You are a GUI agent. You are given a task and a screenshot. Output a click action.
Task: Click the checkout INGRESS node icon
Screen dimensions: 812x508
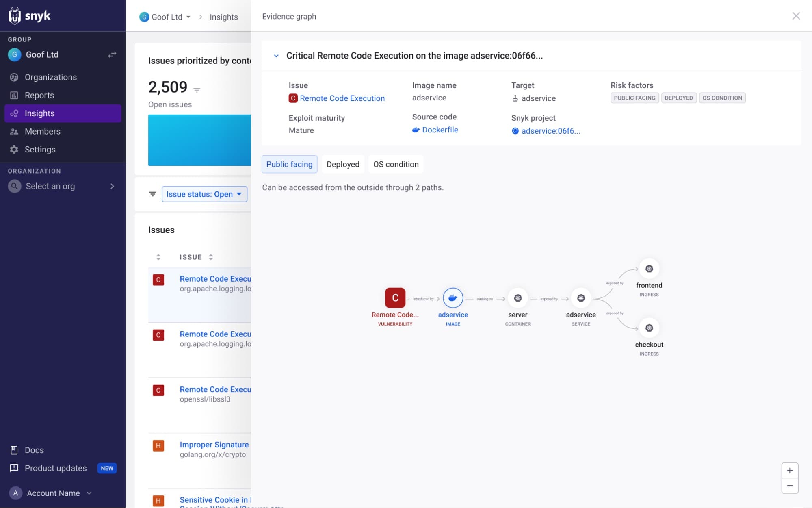(649, 328)
